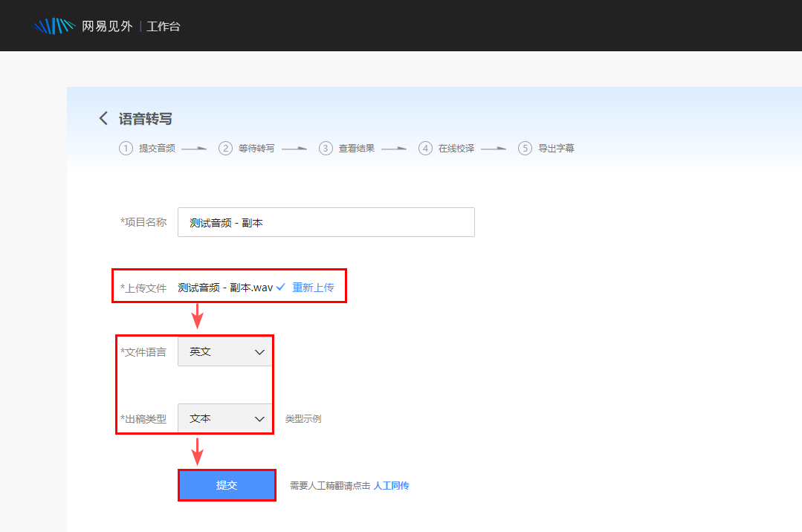Open the 人工同传 link

(392, 484)
